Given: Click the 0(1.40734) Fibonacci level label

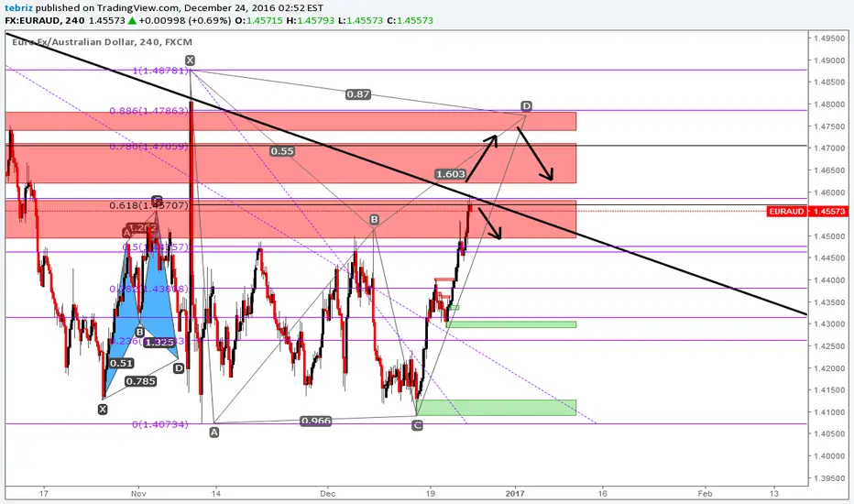Looking at the screenshot, I should (x=160, y=424).
